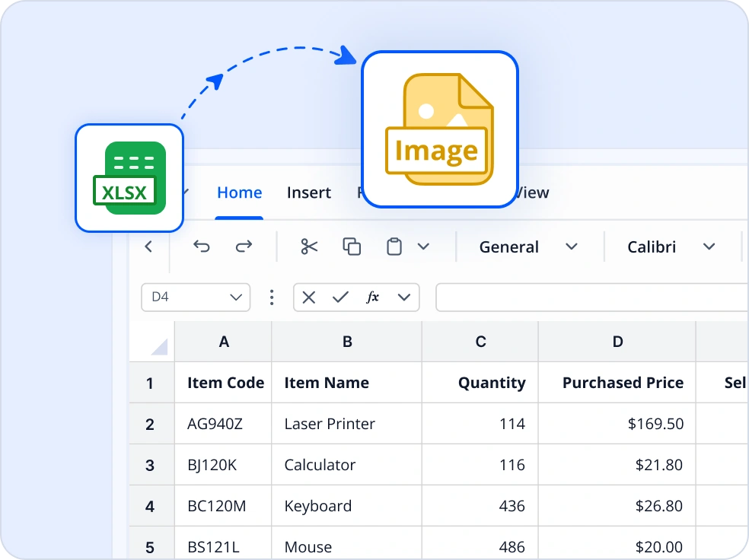The image size is (749, 560).
Task: Click inside the formula bar input
Action: (x=591, y=297)
